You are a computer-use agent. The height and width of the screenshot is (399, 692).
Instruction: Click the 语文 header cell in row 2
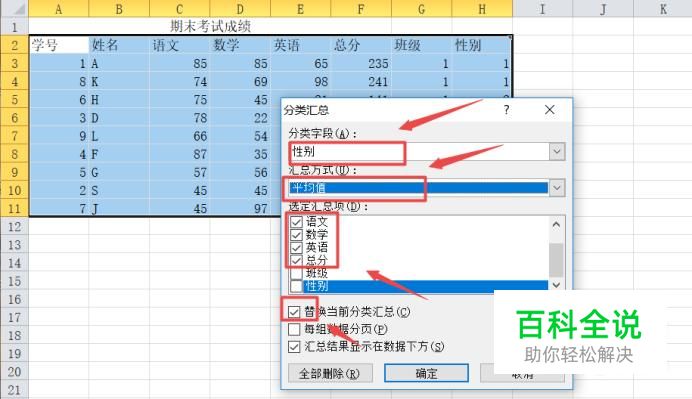pyautogui.click(x=180, y=45)
